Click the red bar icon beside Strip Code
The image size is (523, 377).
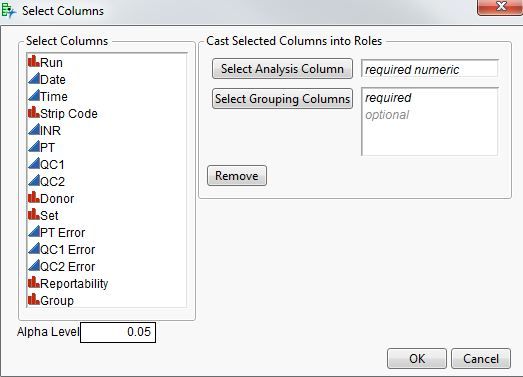click(34, 113)
